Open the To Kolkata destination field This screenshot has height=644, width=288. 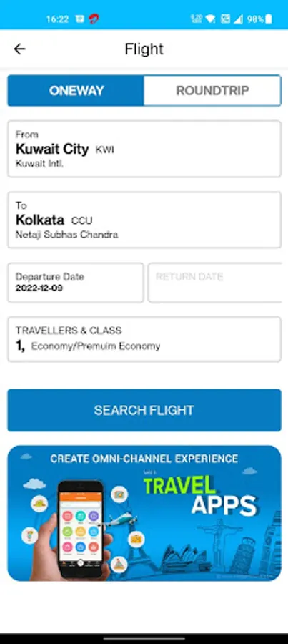(x=144, y=220)
